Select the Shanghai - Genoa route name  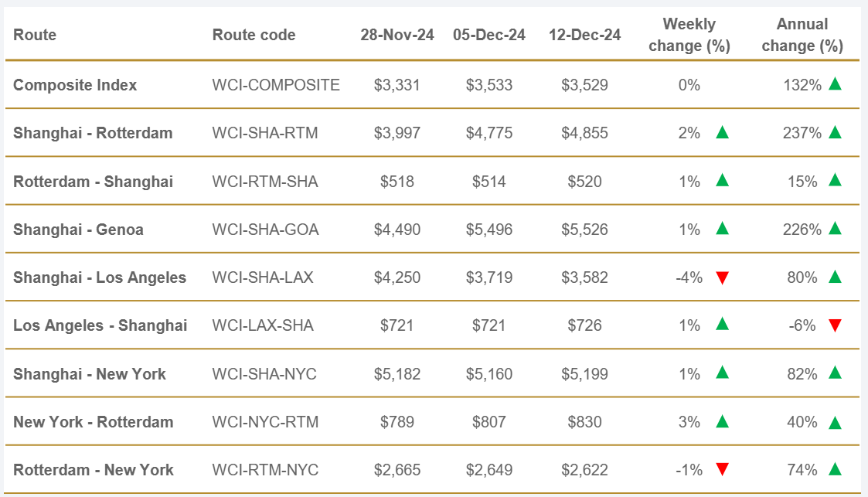coord(78,230)
